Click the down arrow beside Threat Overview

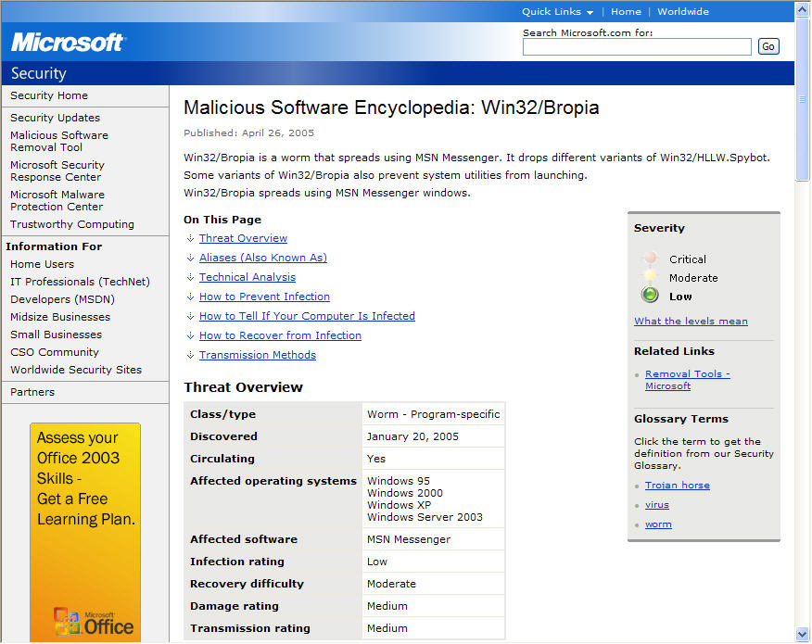click(x=190, y=238)
